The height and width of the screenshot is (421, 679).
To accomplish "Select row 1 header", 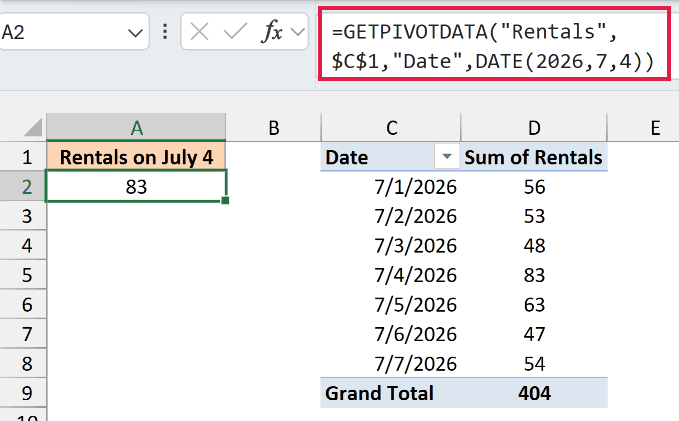I will coord(23,157).
